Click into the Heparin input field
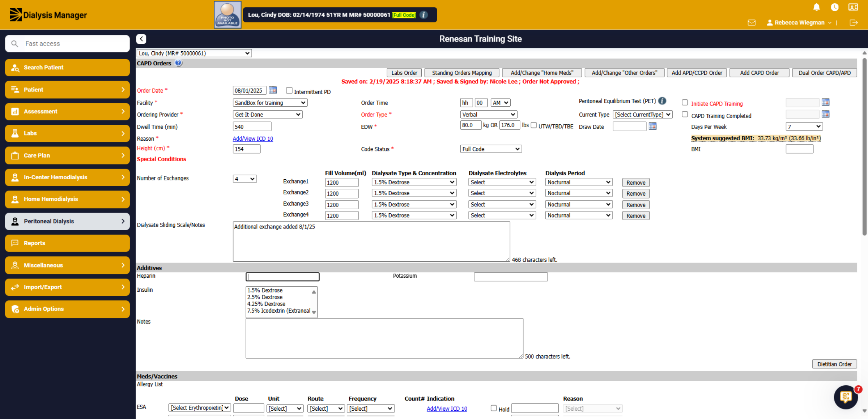Viewport: 868px width, 419px height. [282, 277]
